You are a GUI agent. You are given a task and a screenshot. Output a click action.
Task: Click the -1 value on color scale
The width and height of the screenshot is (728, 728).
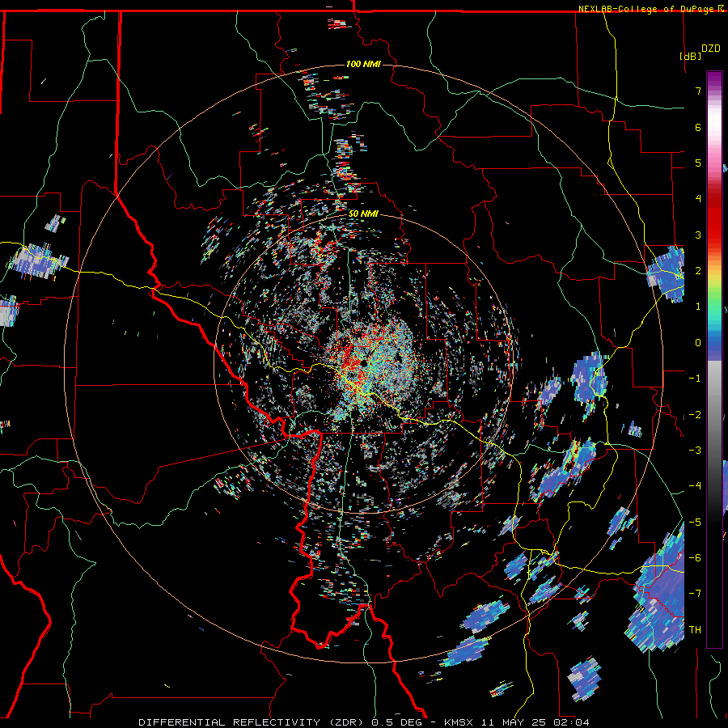click(x=695, y=379)
